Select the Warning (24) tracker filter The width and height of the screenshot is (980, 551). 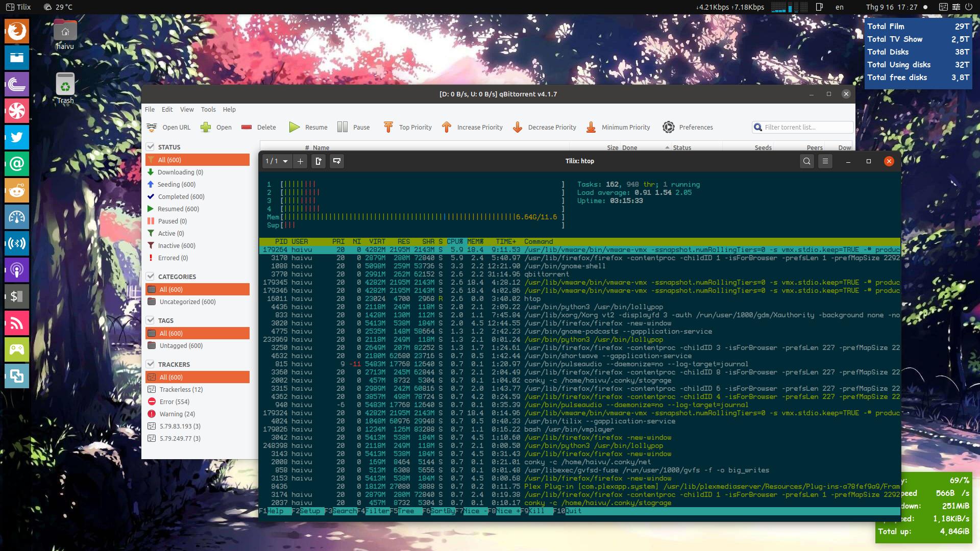click(x=198, y=414)
